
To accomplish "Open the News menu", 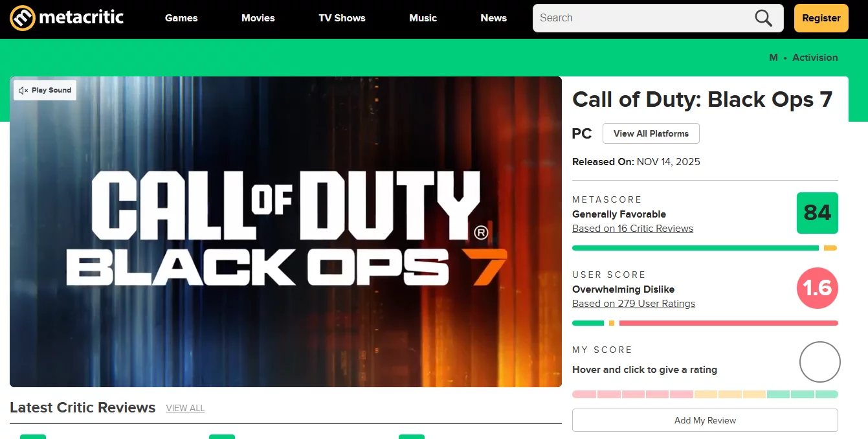I will [x=494, y=18].
